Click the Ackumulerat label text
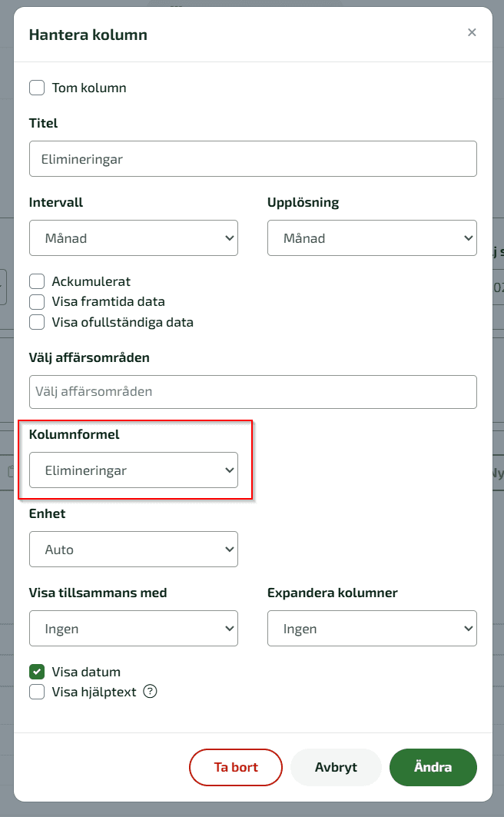504x817 pixels. 91,281
